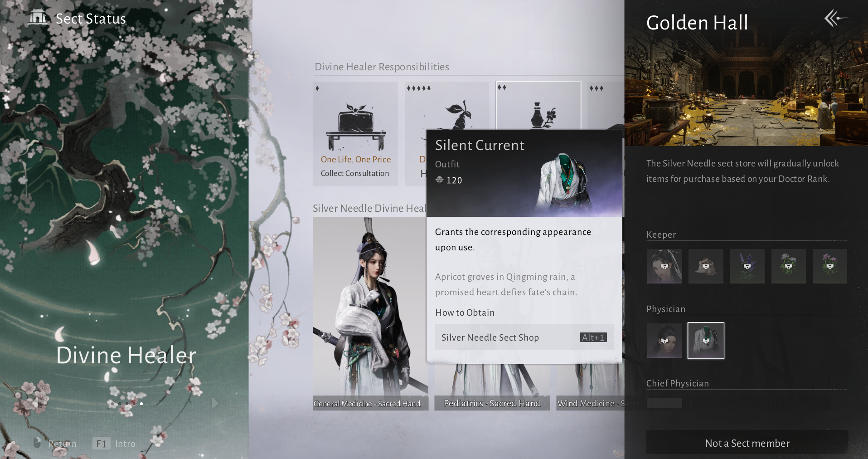Go to next page with right arrow
The image size is (868, 459).
pyautogui.click(x=215, y=403)
